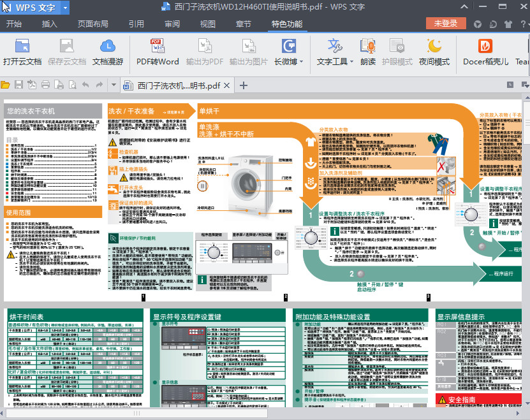Click the open folder icon in quick toolbar
Screen dimensions: 530x420
point(5,85)
